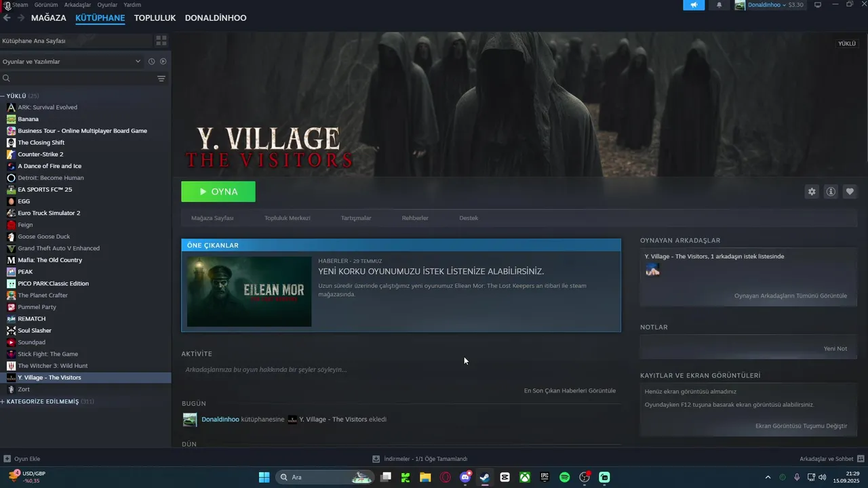Click En Son Çıkan Haberleri Görüntüle
The height and width of the screenshot is (488, 868).
[570, 391]
